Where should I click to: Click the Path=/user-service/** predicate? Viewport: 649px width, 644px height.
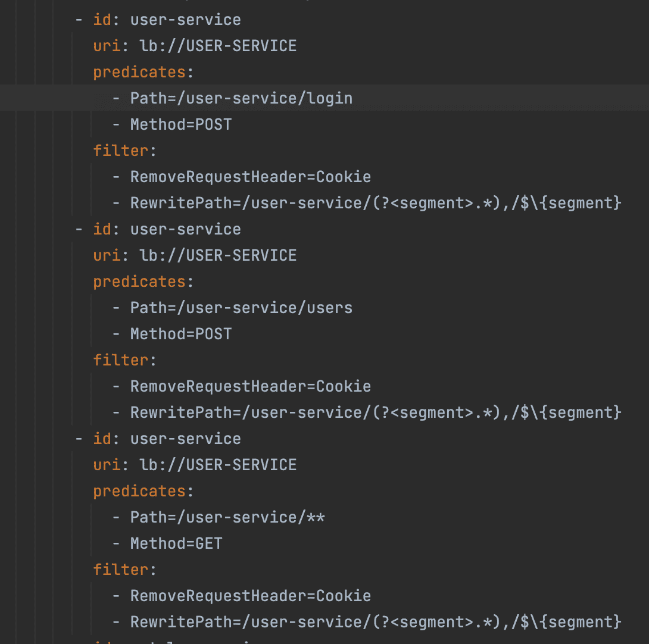point(227,517)
